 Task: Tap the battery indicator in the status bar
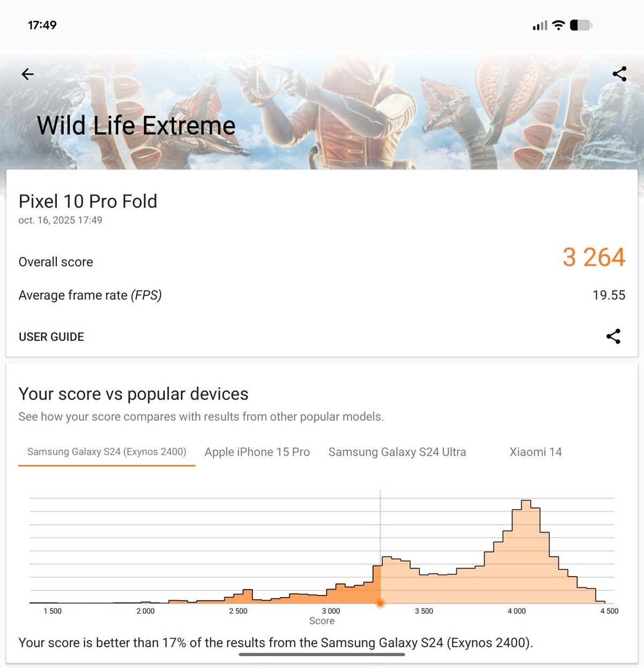pos(581,25)
